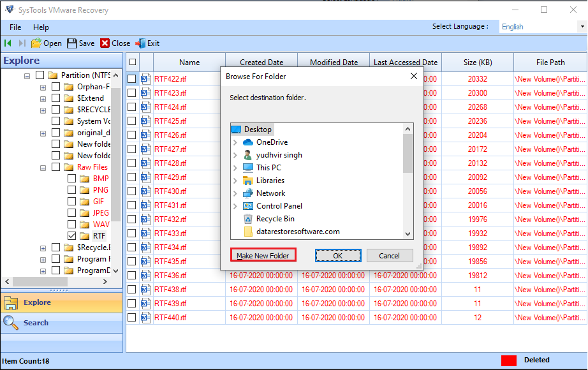Click the Make New Folder button
588x370 pixels.
click(263, 255)
